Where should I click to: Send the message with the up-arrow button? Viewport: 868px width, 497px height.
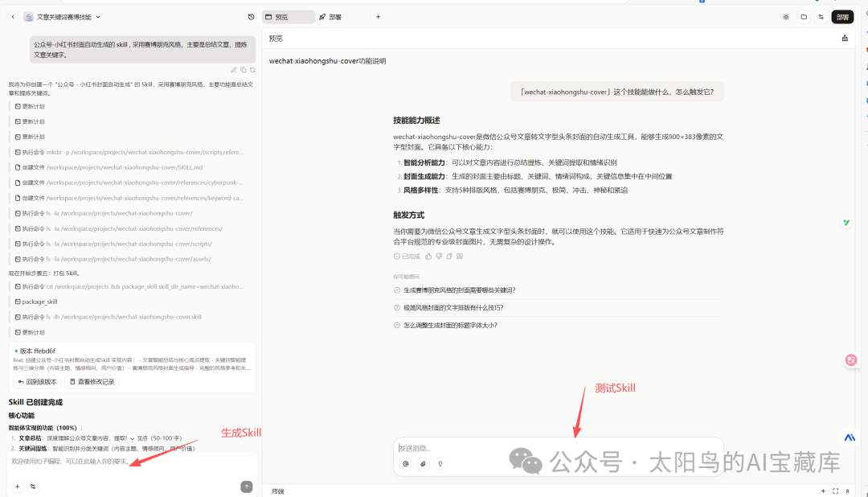tap(247, 487)
